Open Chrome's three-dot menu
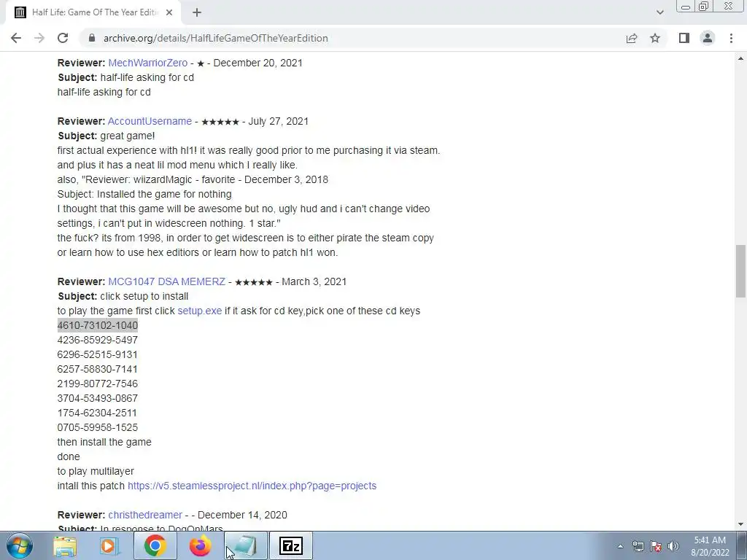Viewport: 747px width, 560px height. pyautogui.click(x=731, y=38)
